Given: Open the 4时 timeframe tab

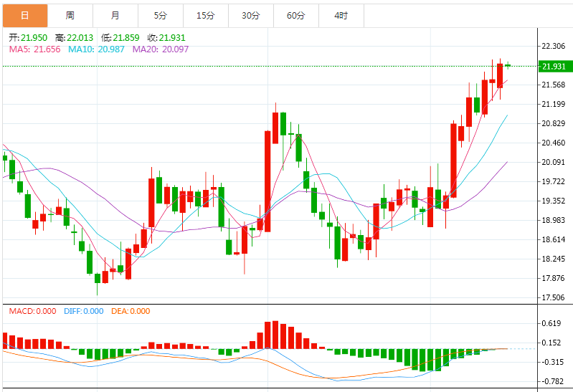Looking at the screenshot, I should [341, 16].
